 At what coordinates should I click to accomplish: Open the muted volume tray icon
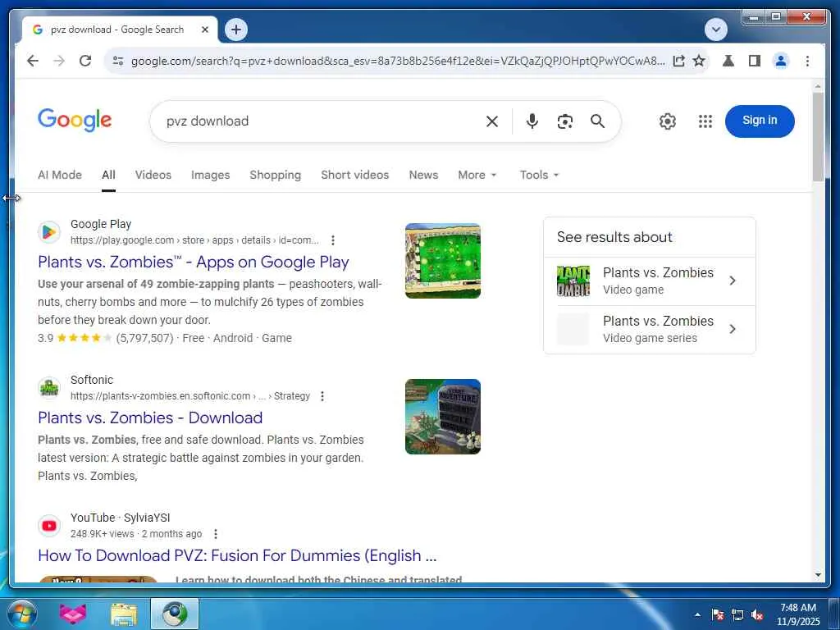[x=757, y=614]
